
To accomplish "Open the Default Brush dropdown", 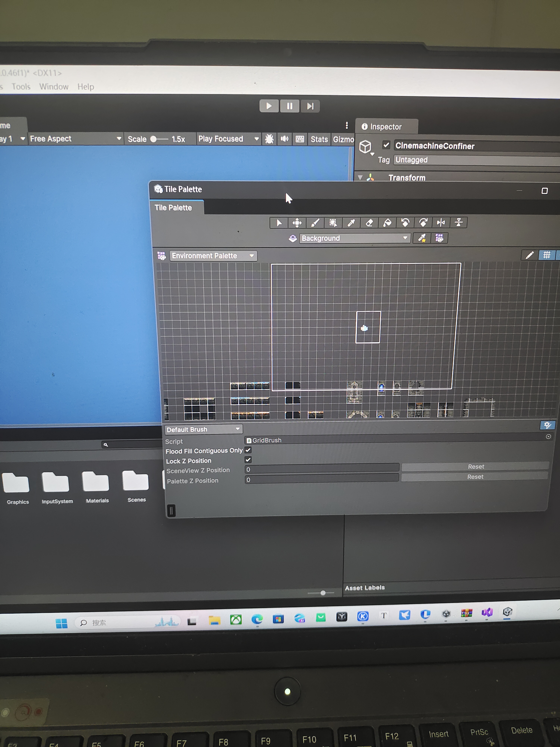I will pos(203,429).
